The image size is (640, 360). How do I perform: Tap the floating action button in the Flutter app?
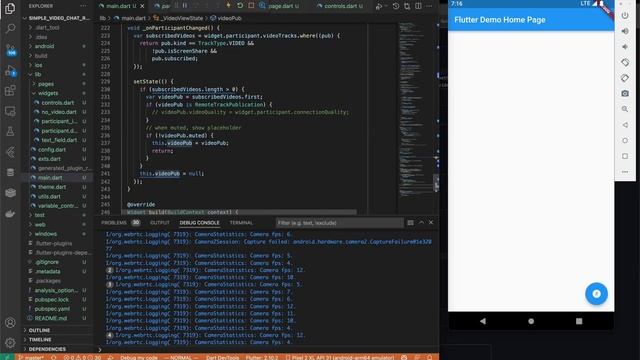[596, 293]
